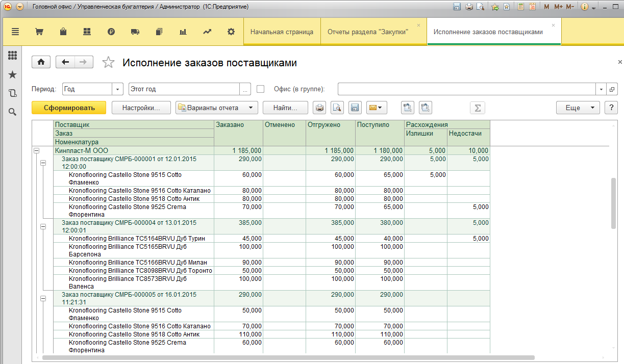Click the horizontal scrollbar of the report
Image resolution: width=624 pixels, height=364 pixels.
click(x=288, y=358)
